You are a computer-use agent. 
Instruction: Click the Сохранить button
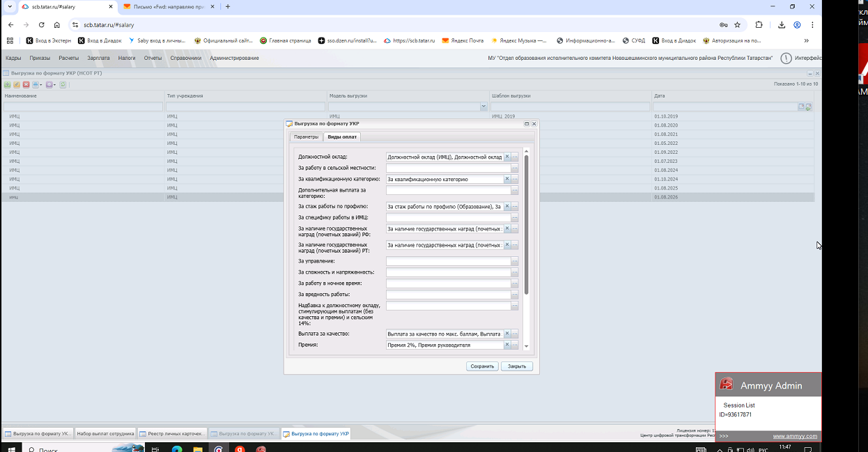pos(482,366)
